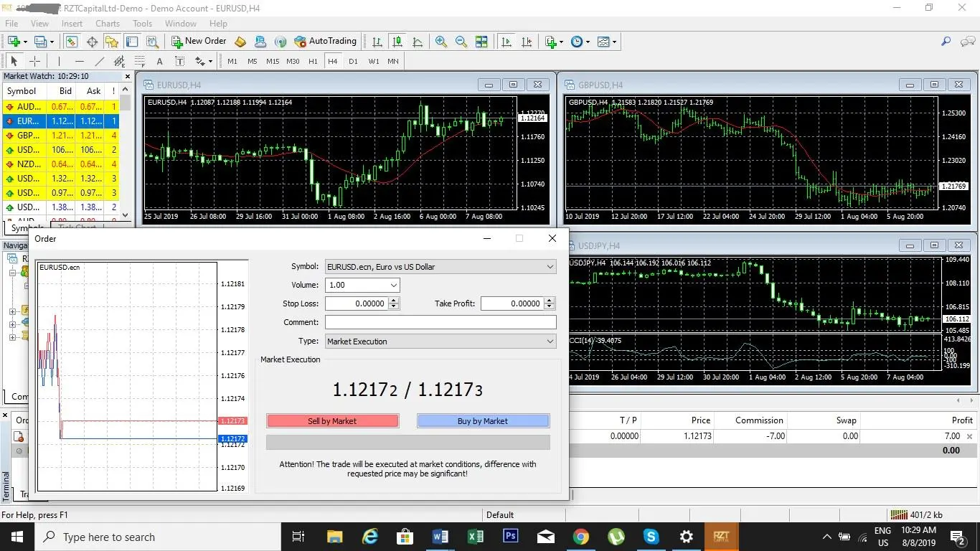Click Buy by Market button

[483, 421]
